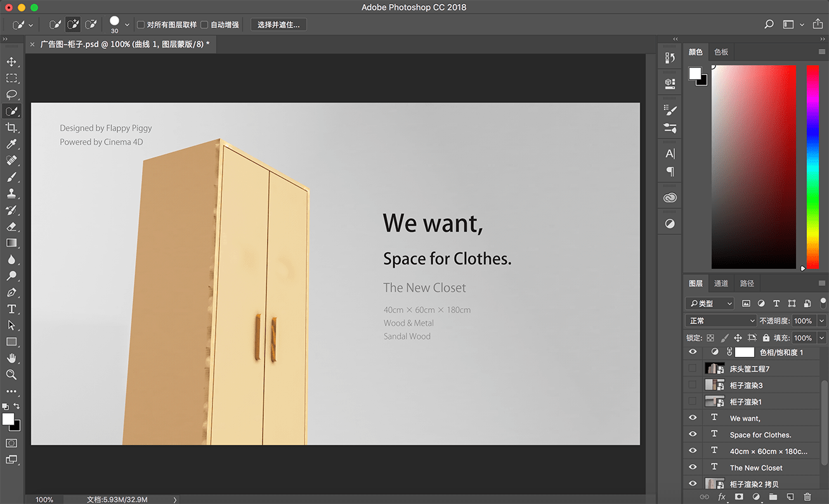Viewport: 829px width, 504px height.
Task: Enable 自动增强 checkbox
Action: point(204,25)
